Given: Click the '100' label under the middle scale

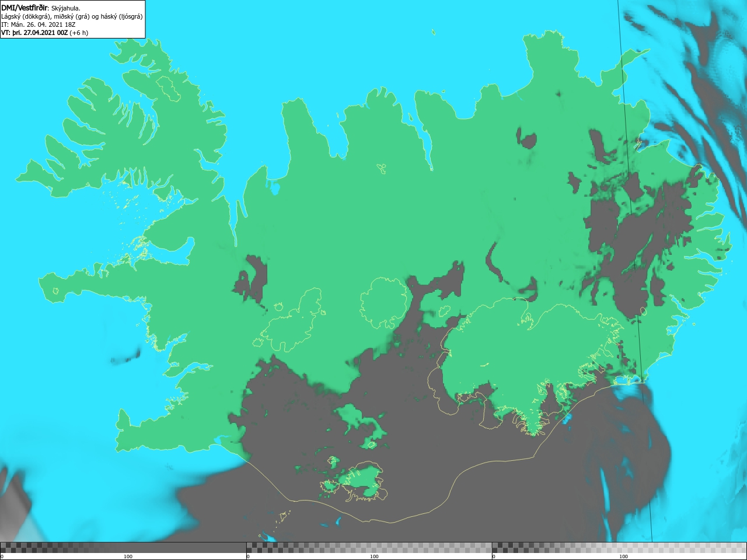Looking at the screenshot, I should click(374, 556).
